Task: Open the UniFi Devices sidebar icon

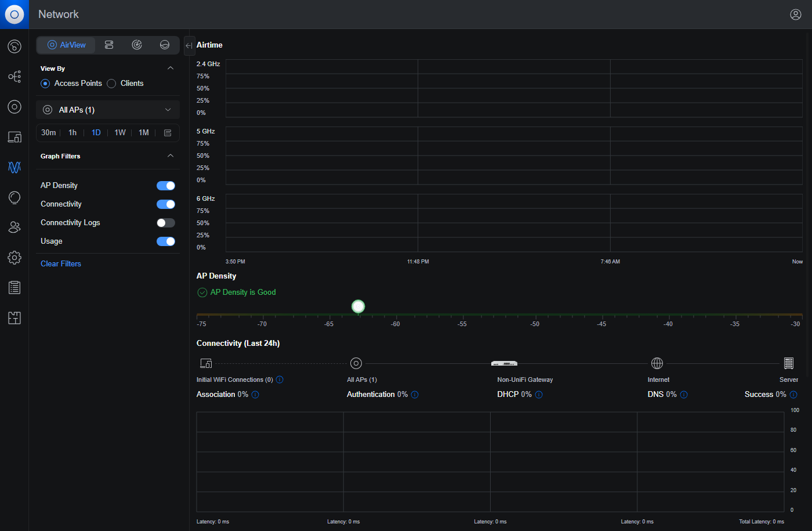Action: 14,107
